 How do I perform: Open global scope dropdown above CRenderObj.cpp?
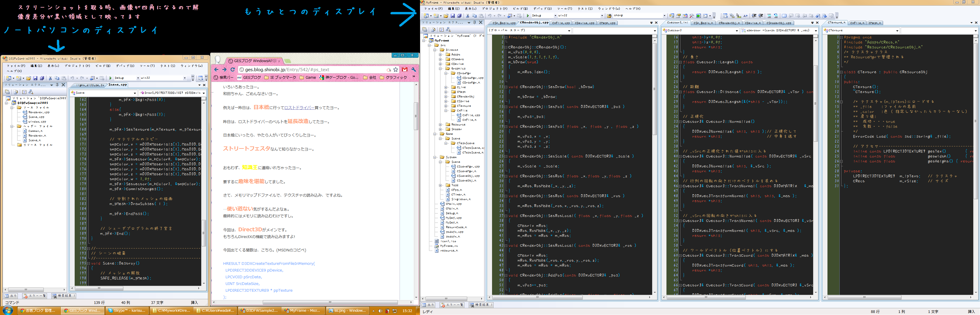pyautogui.click(x=569, y=30)
